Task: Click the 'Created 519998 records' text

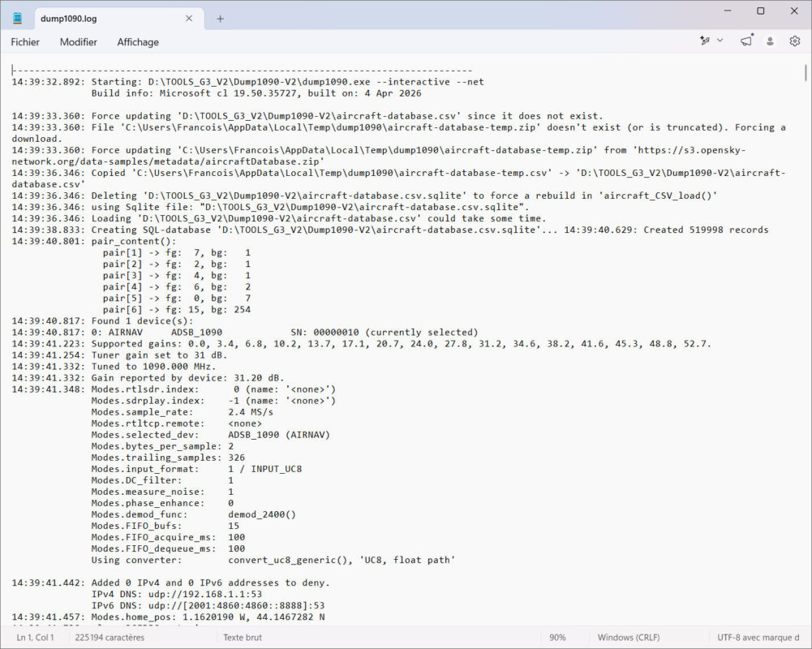Action: 707,230
